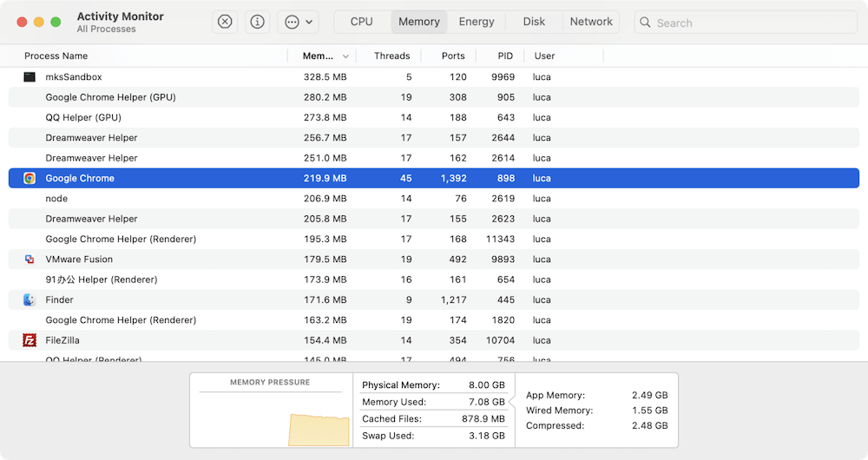Click the Physical Memory 8.00 GB entry
Screen dimensions: 868x460
pyautogui.click(x=433, y=384)
